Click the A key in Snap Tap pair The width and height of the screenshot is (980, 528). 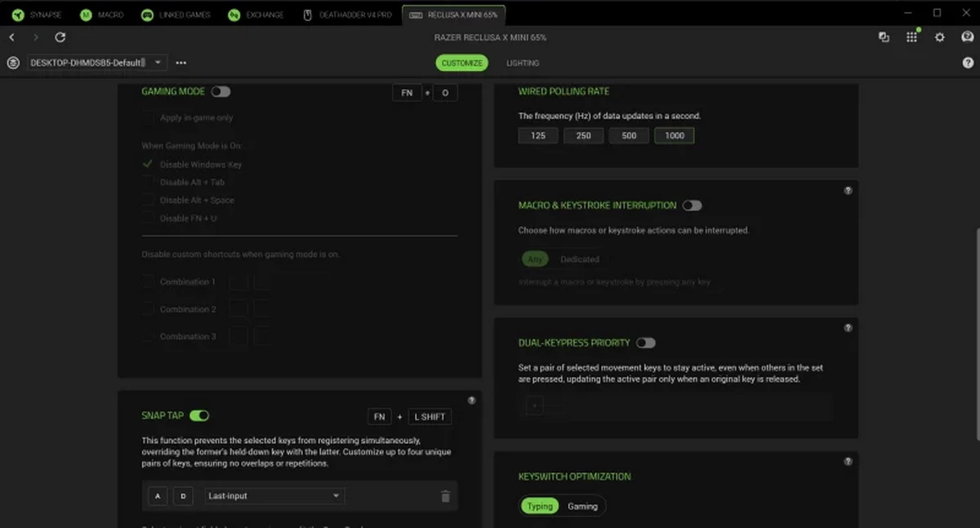point(156,496)
